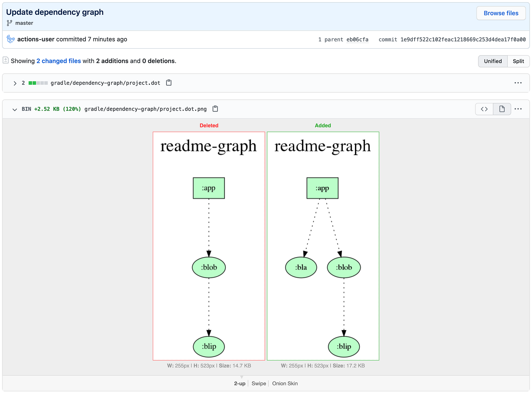Display the source diff for project.dot.png
532x394 pixels.
[x=484, y=109]
